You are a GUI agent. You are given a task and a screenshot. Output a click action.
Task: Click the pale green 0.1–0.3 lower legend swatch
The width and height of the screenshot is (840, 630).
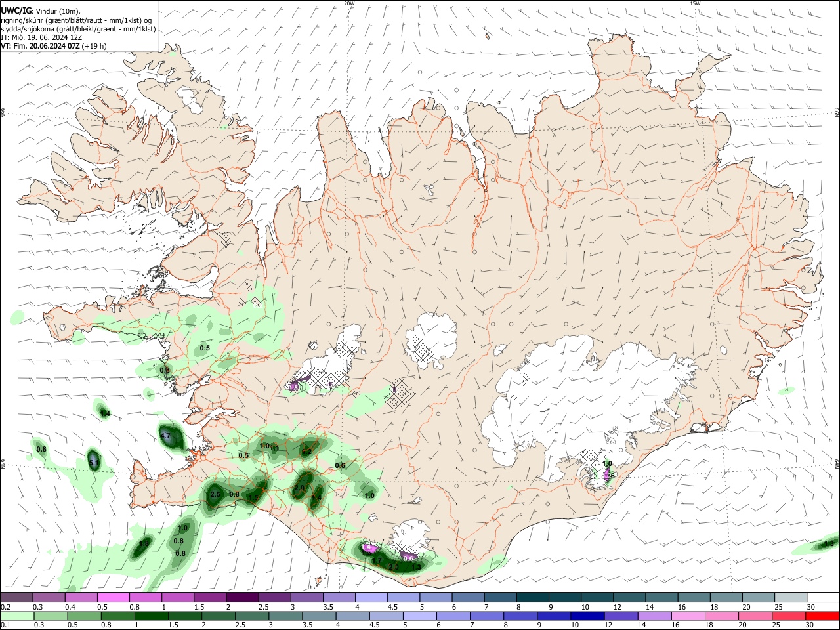click(17, 616)
